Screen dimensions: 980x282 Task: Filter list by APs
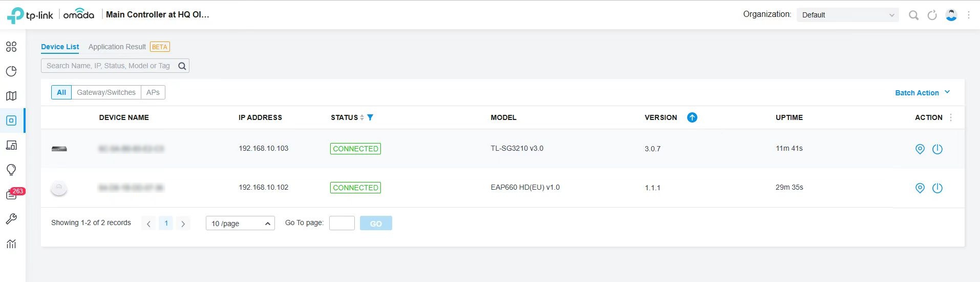click(x=153, y=92)
